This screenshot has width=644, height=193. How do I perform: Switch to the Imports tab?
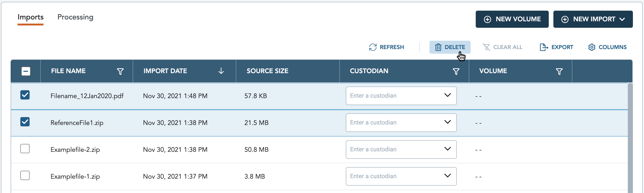[31, 17]
